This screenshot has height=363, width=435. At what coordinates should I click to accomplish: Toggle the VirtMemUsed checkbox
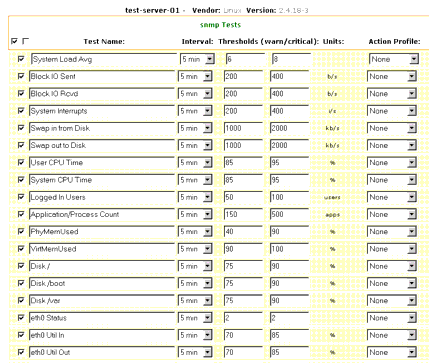[x=21, y=249]
